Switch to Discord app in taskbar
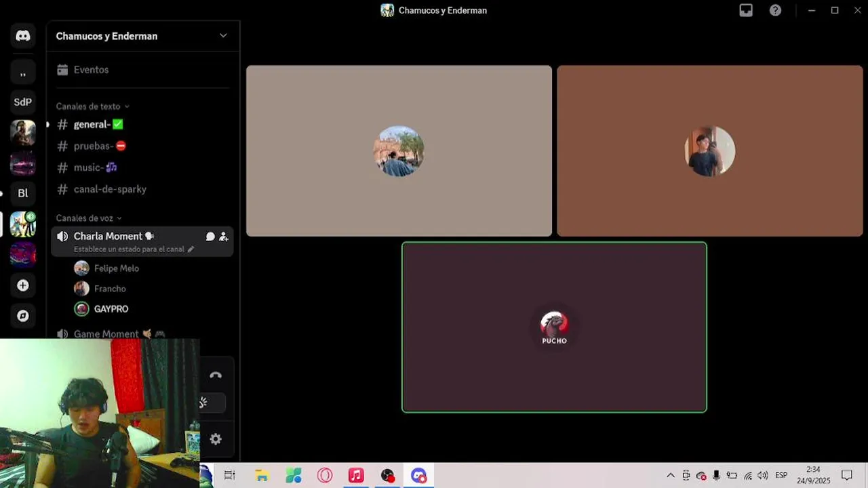Screen dimensions: 868x488 coord(419,476)
